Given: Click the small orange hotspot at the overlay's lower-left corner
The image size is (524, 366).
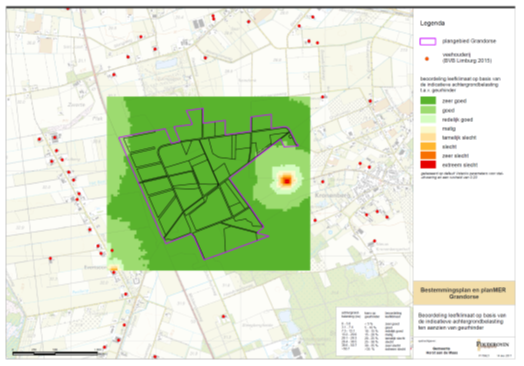Looking at the screenshot, I should pyautogui.click(x=114, y=268).
